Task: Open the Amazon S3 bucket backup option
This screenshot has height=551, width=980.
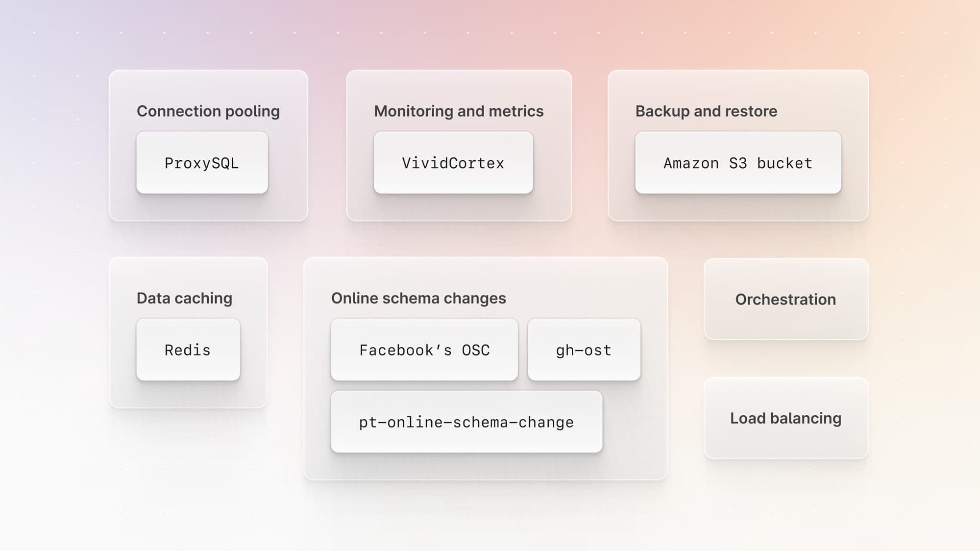Action: [x=737, y=162]
